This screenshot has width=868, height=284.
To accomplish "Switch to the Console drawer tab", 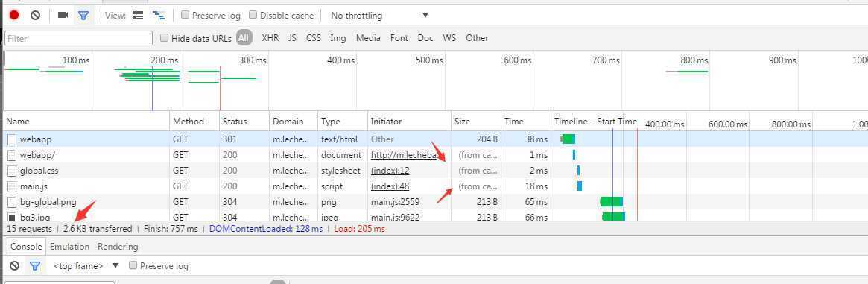I will (27, 246).
